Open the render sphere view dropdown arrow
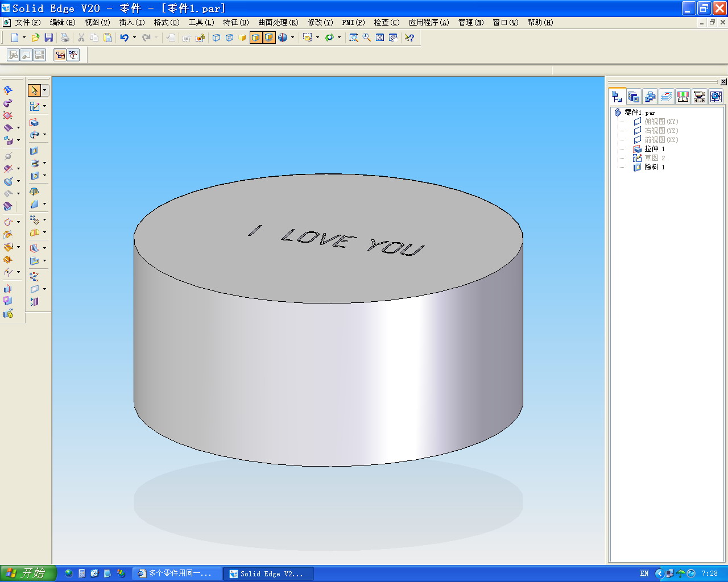Screen dimensions: 728x582 (292, 38)
